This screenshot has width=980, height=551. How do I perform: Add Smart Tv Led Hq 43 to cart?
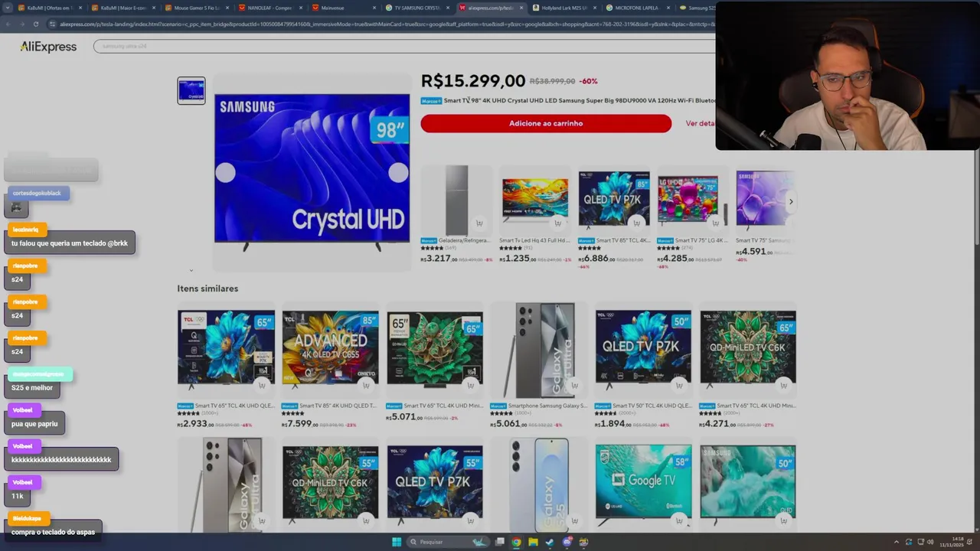tap(557, 223)
